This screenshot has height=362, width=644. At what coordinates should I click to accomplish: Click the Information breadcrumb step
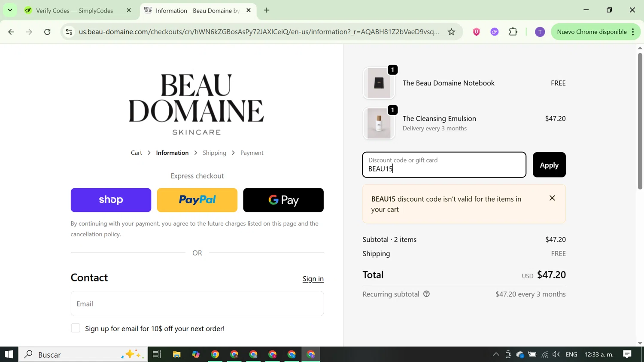172,153
